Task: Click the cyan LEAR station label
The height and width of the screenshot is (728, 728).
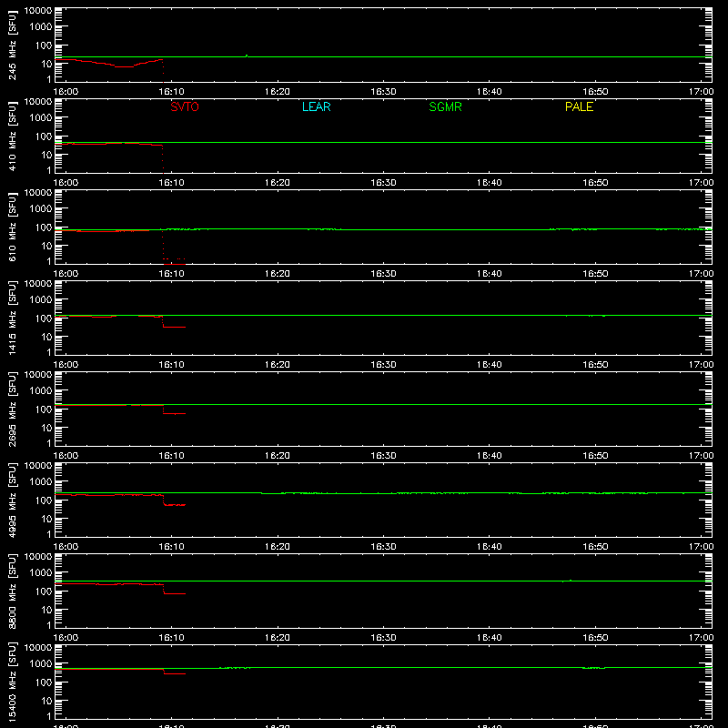Action: pos(316,106)
